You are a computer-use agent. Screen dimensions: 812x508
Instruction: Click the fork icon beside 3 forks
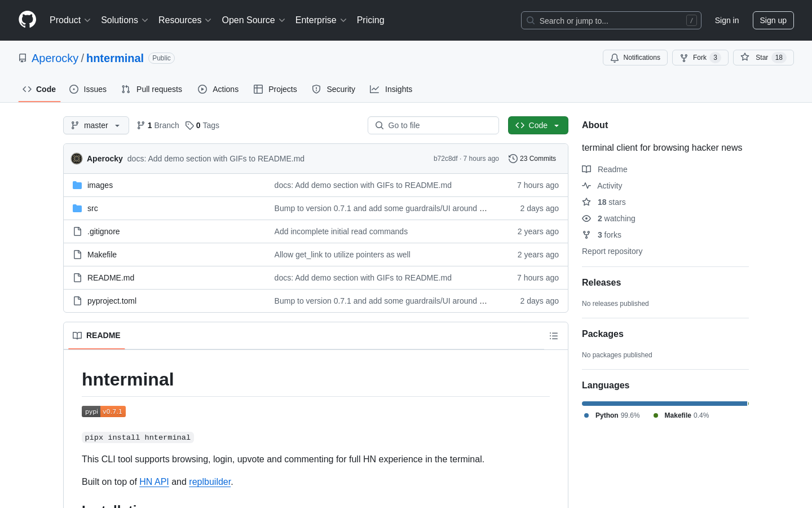[x=586, y=235]
